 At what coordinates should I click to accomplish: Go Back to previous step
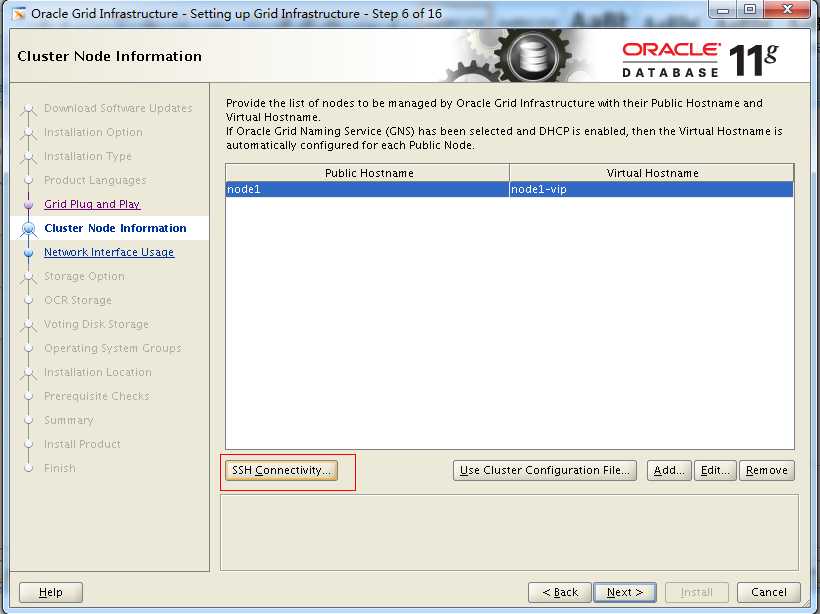560,592
